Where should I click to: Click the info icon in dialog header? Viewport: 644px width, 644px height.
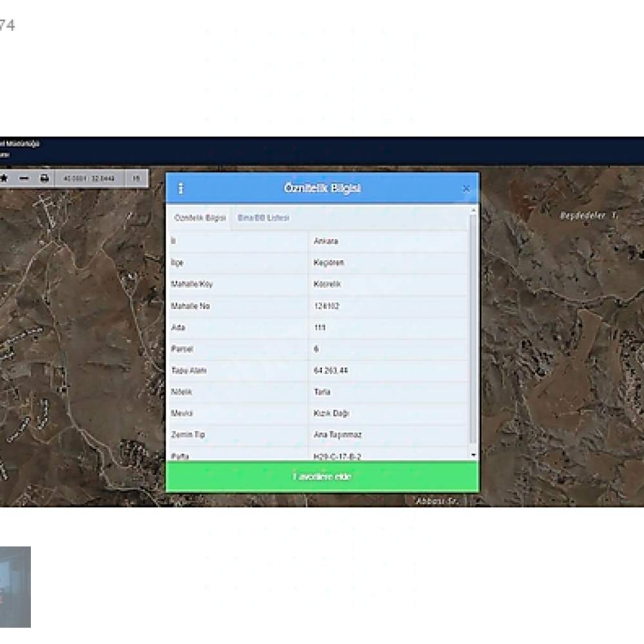coord(180,188)
